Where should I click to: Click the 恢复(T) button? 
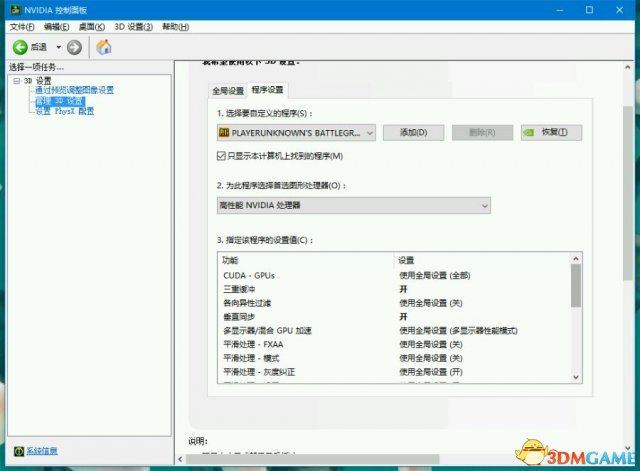[x=551, y=133]
